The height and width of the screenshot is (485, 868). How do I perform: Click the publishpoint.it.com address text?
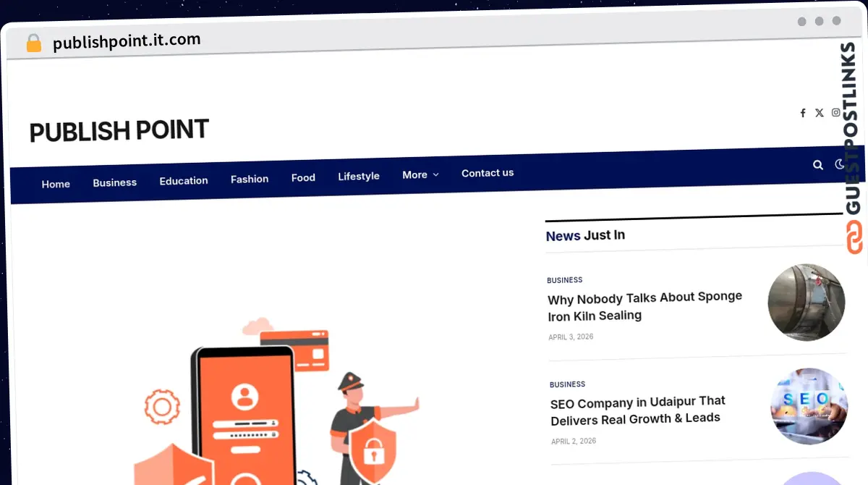(x=127, y=42)
